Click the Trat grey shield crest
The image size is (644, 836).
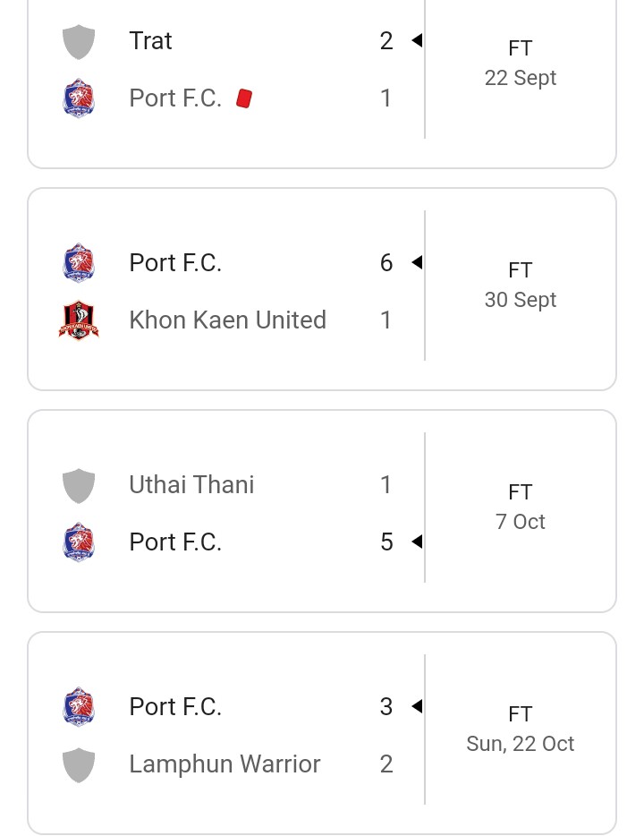coord(79,41)
